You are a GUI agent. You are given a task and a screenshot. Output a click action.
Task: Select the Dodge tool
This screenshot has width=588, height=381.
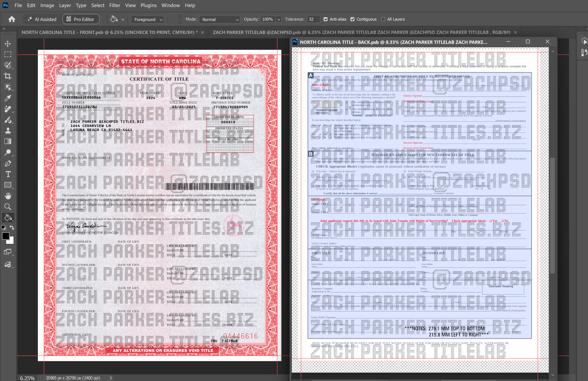pyautogui.click(x=8, y=152)
